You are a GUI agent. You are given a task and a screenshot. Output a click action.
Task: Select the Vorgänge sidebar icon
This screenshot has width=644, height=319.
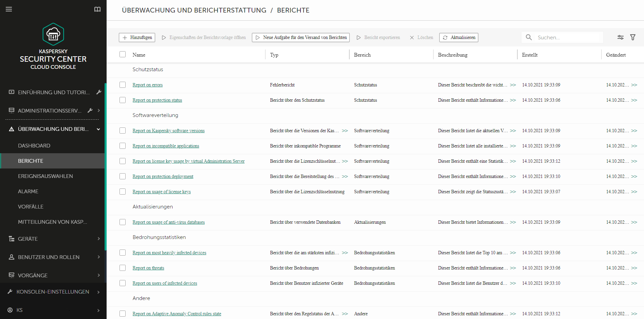pos(11,275)
